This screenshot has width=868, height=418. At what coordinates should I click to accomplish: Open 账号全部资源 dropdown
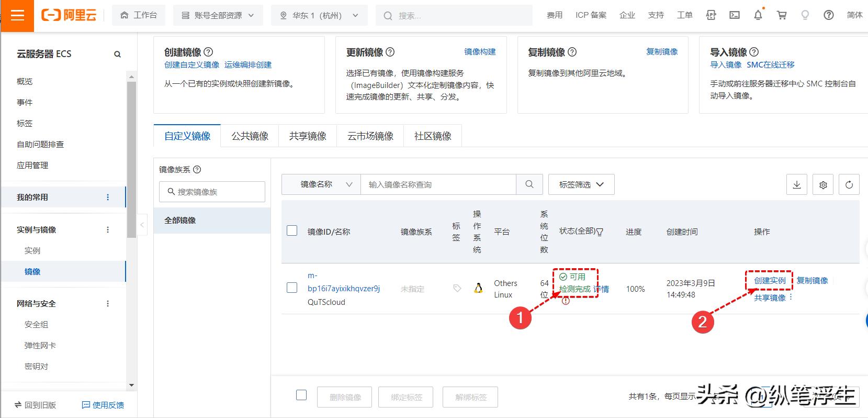[218, 15]
